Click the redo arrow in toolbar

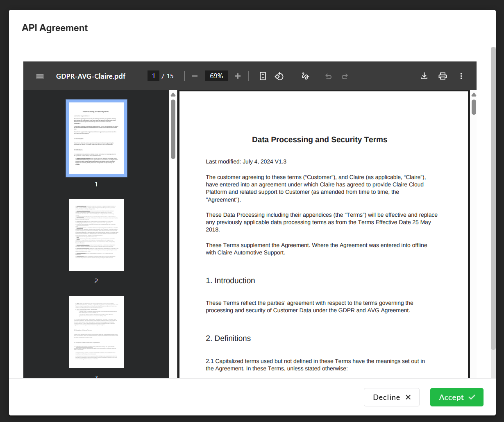point(345,76)
